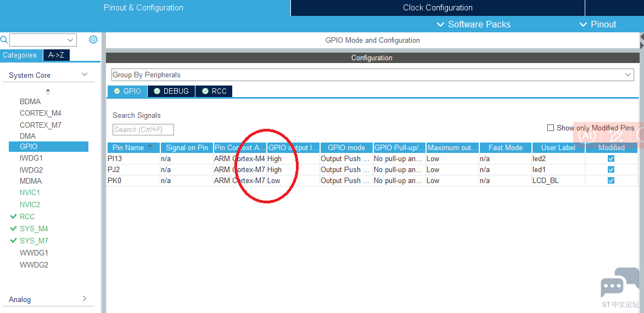Click the checkmark icon beside SYS_M7
Image resolution: width=644 pixels, height=313 pixels.
tap(14, 241)
